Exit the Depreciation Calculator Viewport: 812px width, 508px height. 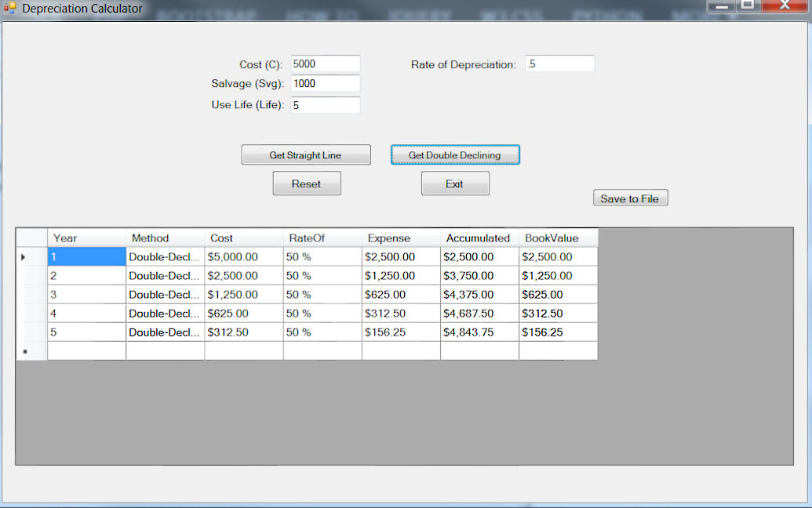(455, 183)
